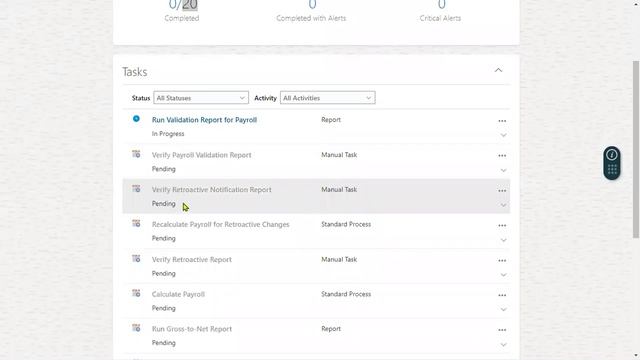This screenshot has width=640, height=360.
Task: Open the All Statuses dropdown
Action: click(x=201, y=98)
